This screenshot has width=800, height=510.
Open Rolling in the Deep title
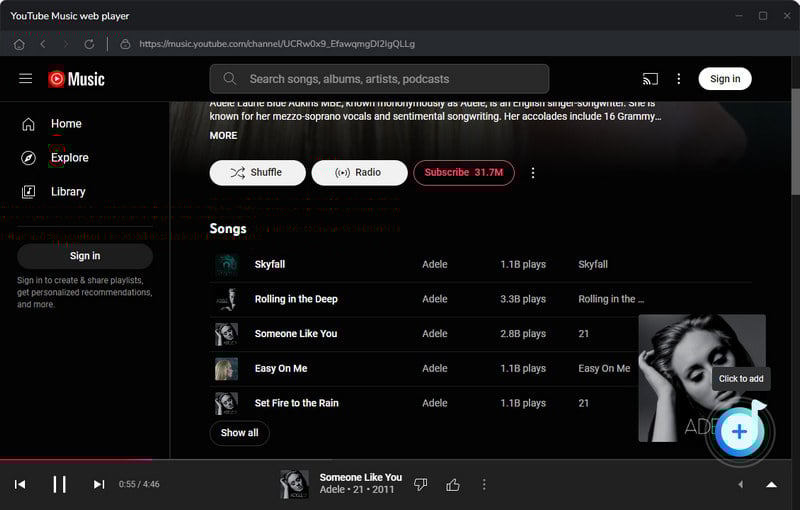pyautogui.click(x=296, y=299)
